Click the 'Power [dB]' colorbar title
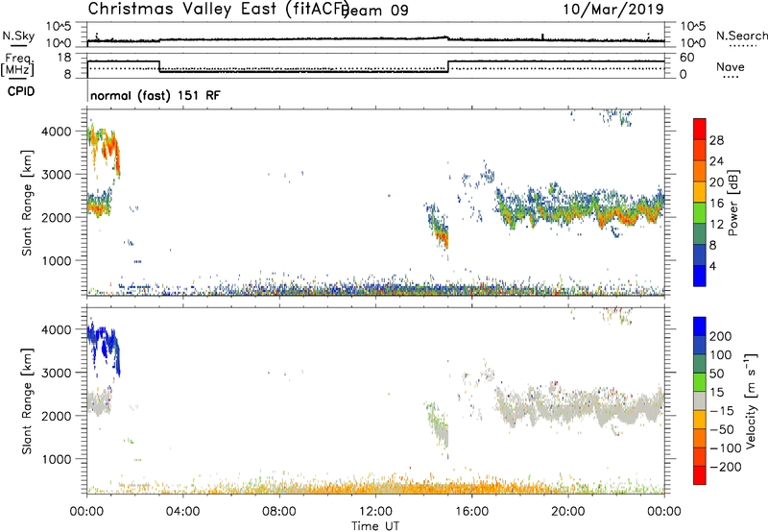Viewport: 768px width, 532px height. tap(732, 203)
